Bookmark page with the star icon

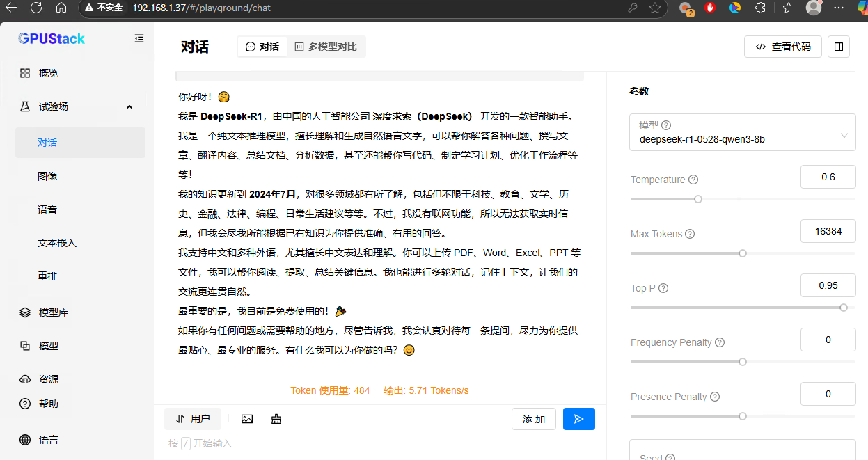(654, 8)
